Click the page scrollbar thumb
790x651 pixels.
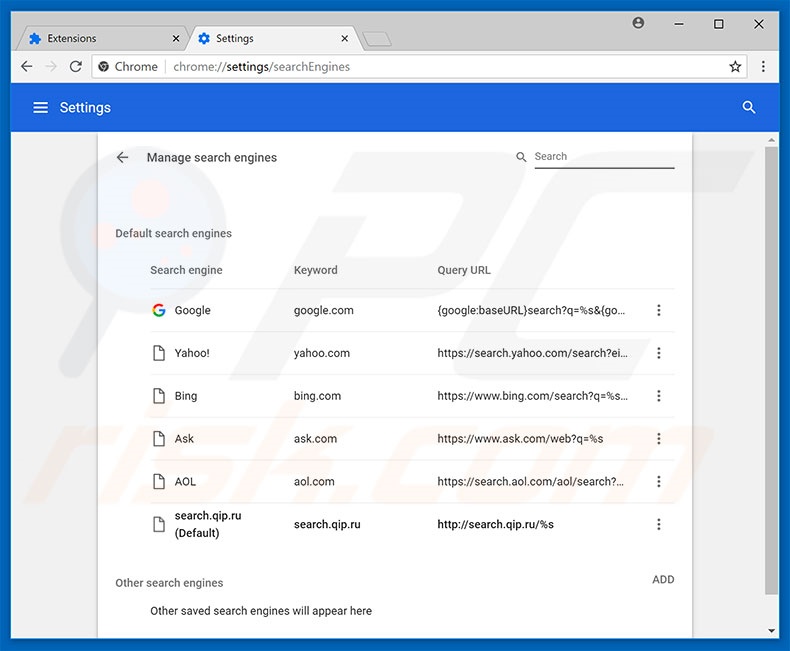[771, 370]
